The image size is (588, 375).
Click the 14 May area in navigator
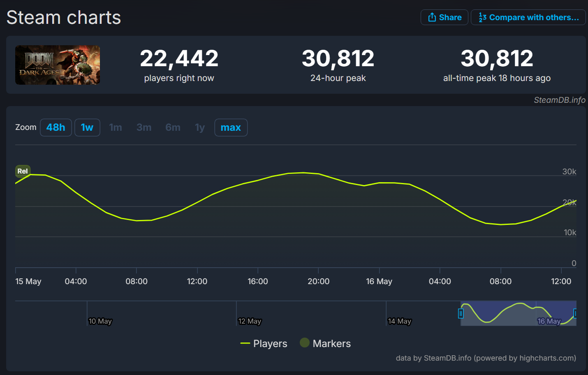point(399,321)
